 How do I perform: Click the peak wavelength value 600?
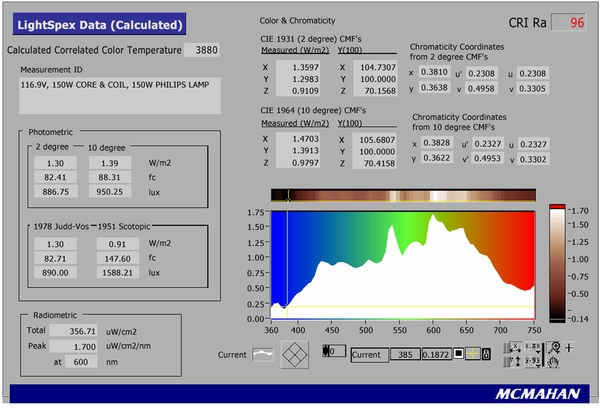pyautogui.click(x=81, y=361)
